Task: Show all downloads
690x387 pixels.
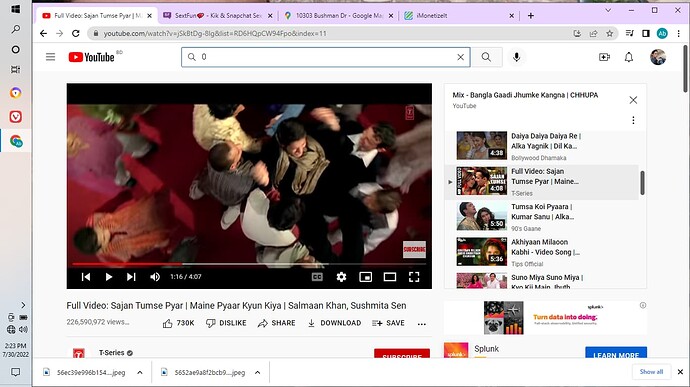Action: click(651, 372)
